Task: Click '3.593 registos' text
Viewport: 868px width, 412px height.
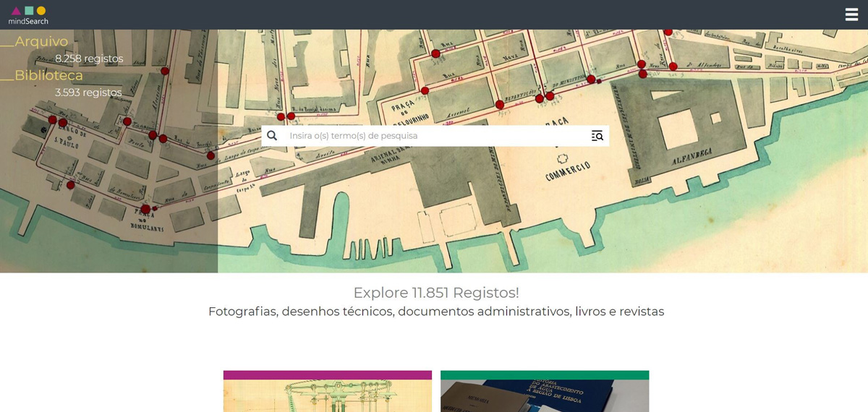Action: (x=88, y=93)
